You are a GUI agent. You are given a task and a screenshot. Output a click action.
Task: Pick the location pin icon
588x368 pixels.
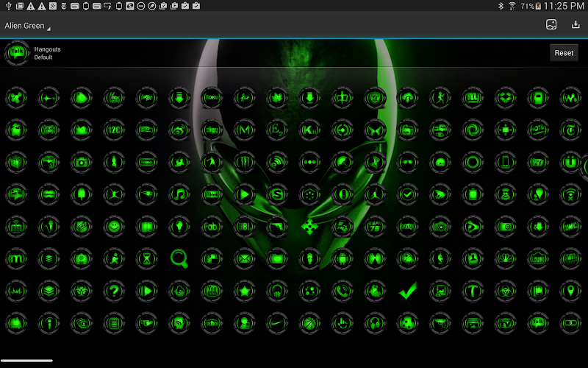point(571,291)
